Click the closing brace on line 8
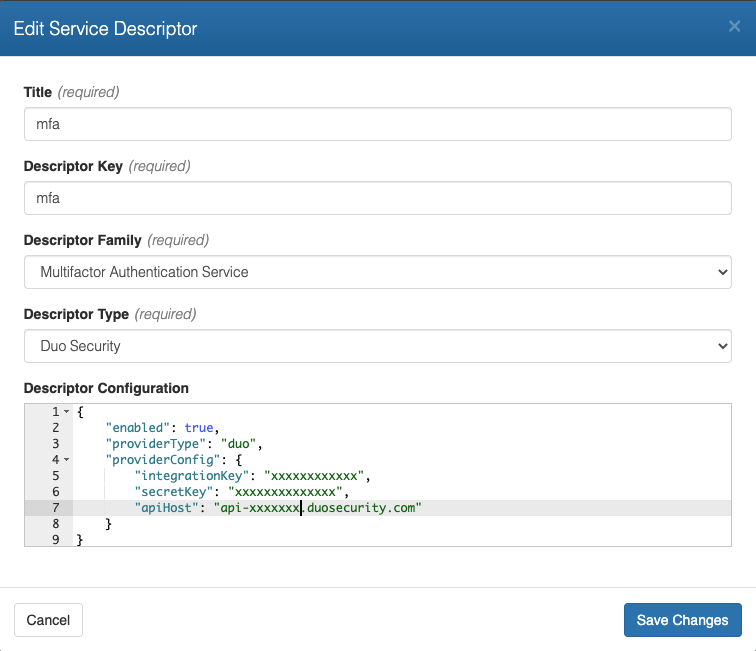Screen dimensions: 756x651 108,524
